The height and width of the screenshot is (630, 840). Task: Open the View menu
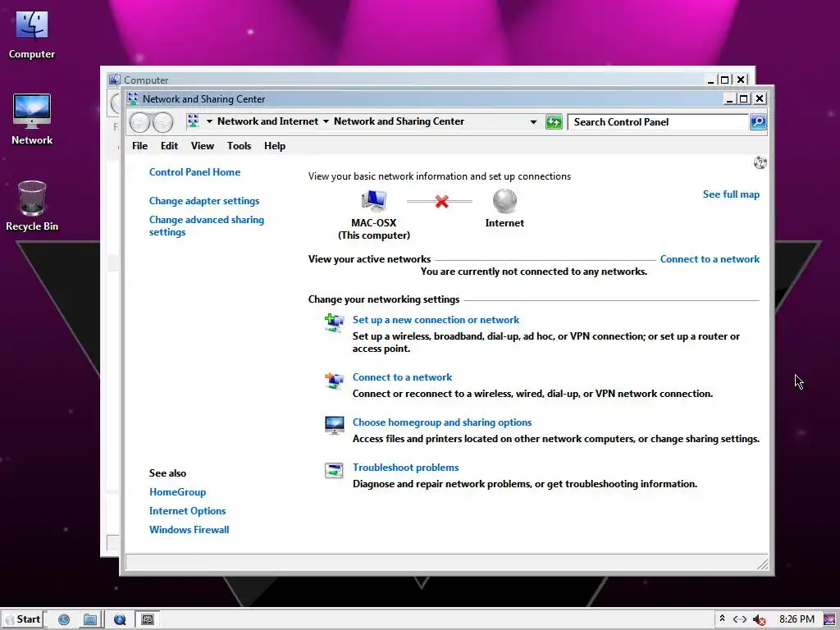(x=203, y=146)
